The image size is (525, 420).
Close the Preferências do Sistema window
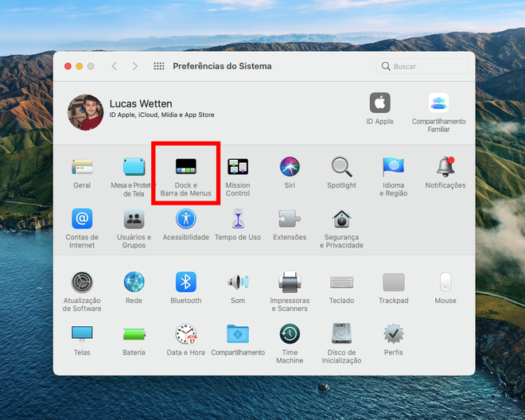click(x=68, y=66)
